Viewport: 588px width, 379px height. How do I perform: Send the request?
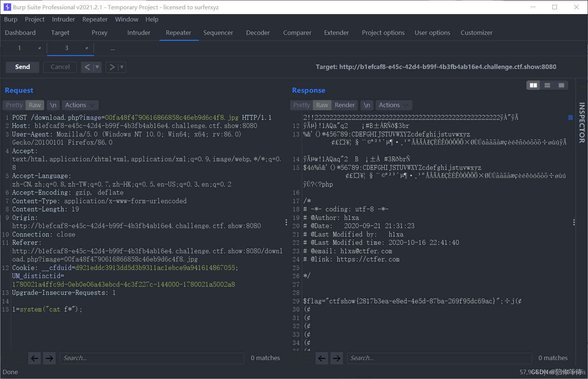tap(23, 67)
